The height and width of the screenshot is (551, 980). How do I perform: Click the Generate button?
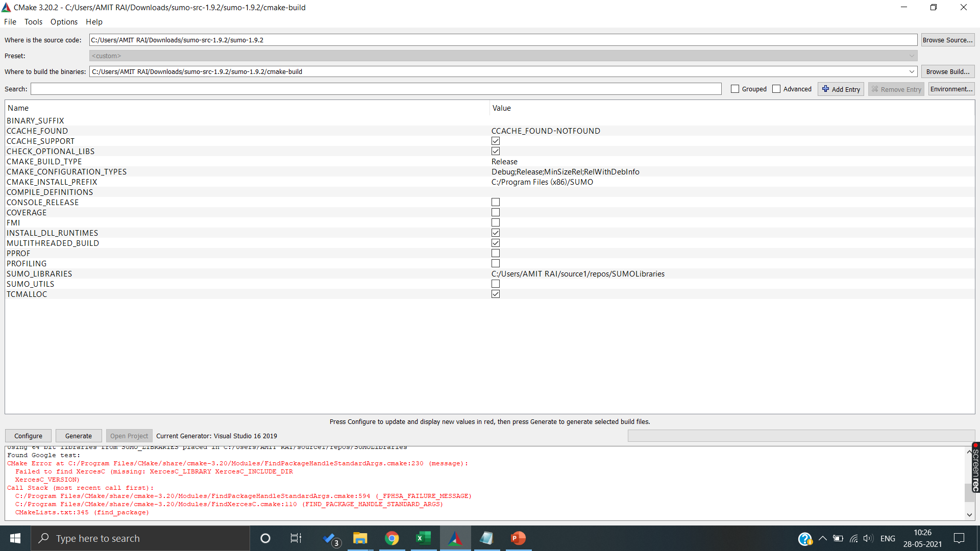[x=79, y=436]
